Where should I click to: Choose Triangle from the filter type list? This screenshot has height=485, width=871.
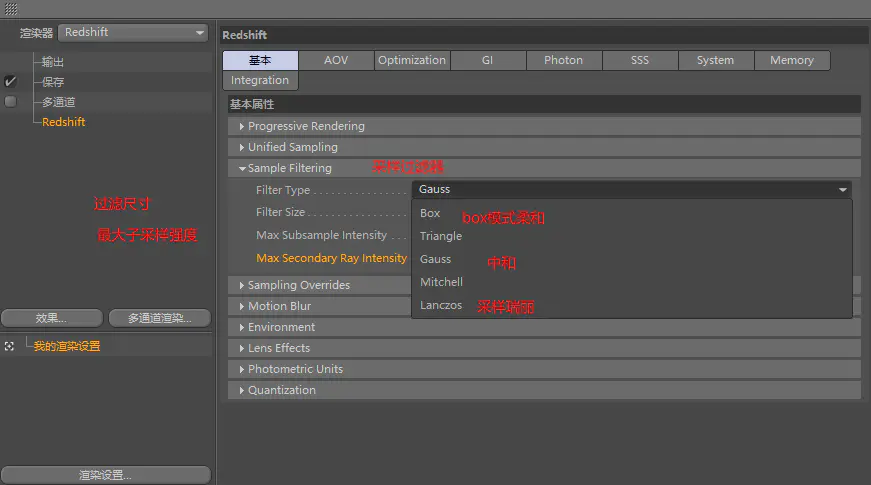pyautogui.click(x=632, y=236)
